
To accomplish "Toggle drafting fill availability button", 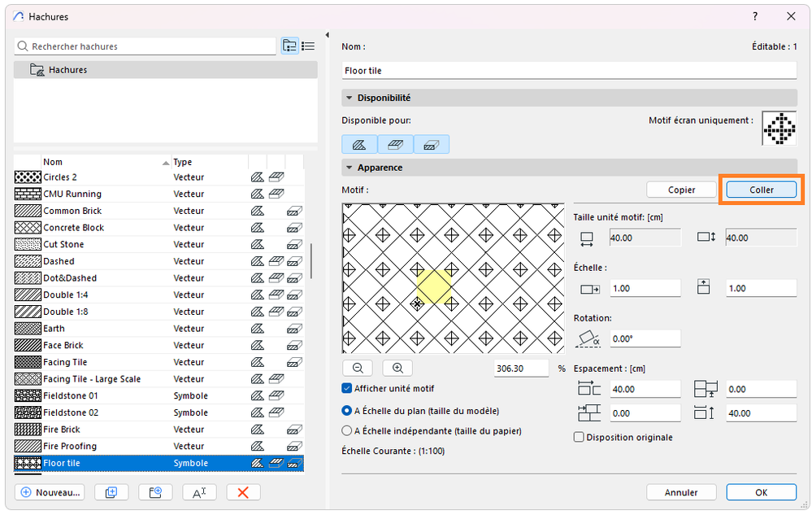I will [359, 145].
